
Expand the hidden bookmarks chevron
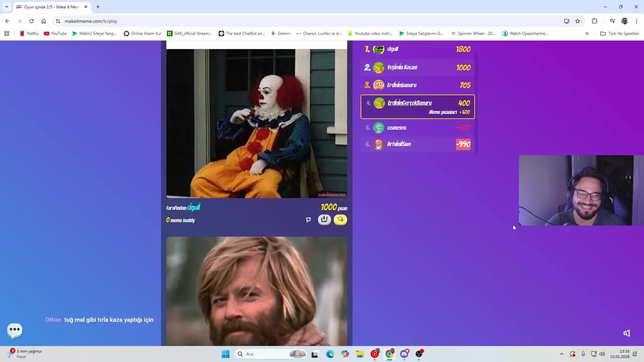(x=587, y=34)
